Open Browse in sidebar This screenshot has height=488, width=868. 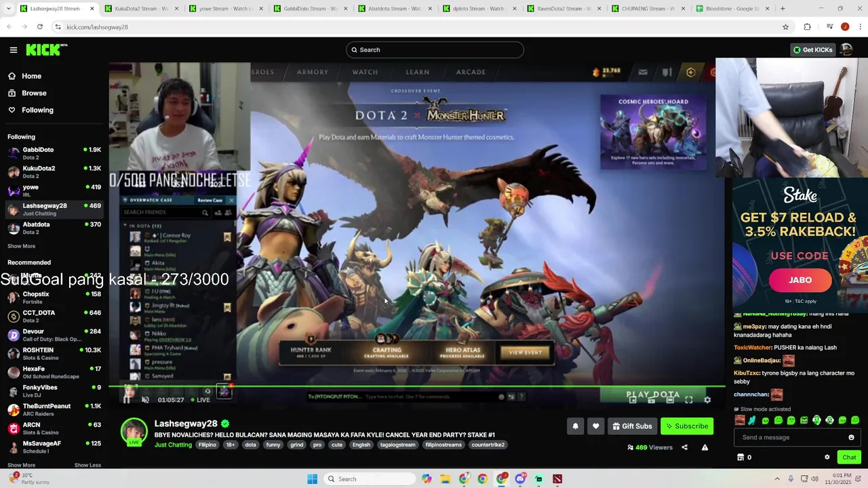point(34,93)
